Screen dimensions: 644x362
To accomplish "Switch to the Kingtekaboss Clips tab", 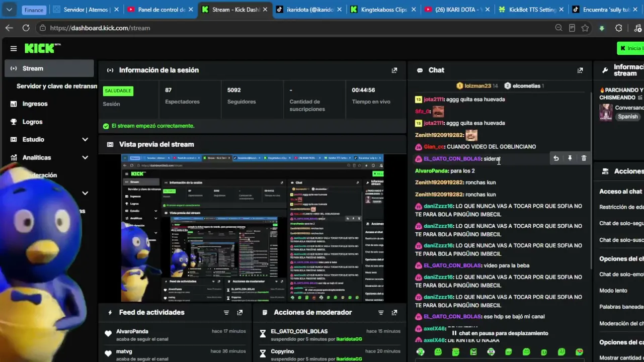I will pyautogui.click(x=383, y=10).
